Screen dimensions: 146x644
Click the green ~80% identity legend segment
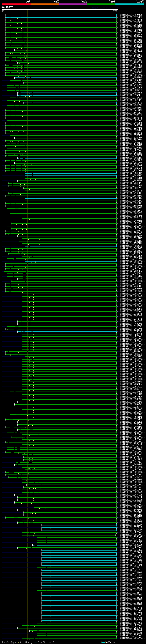[101, 4]
